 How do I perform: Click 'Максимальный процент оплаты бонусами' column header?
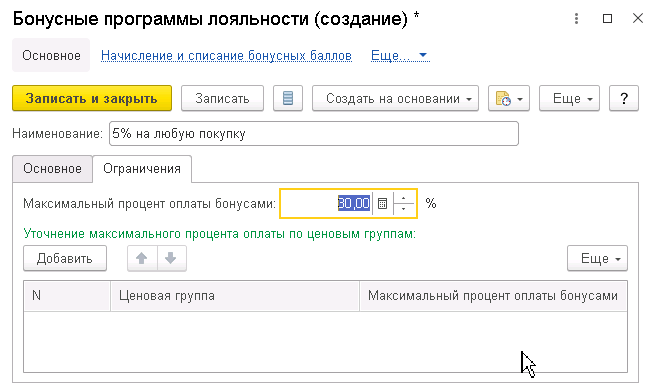pos(493,296)
